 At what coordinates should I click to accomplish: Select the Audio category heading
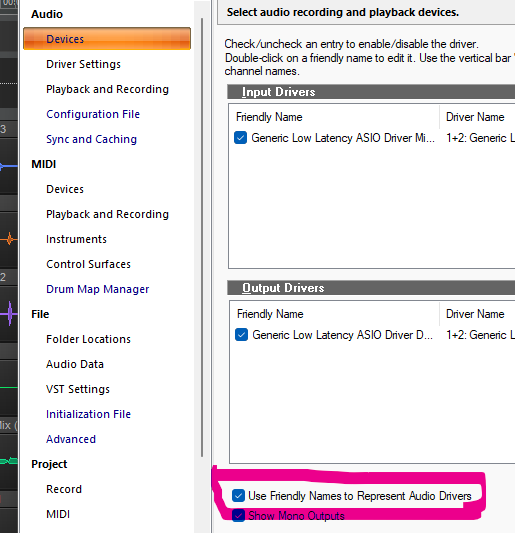(47, 14)
